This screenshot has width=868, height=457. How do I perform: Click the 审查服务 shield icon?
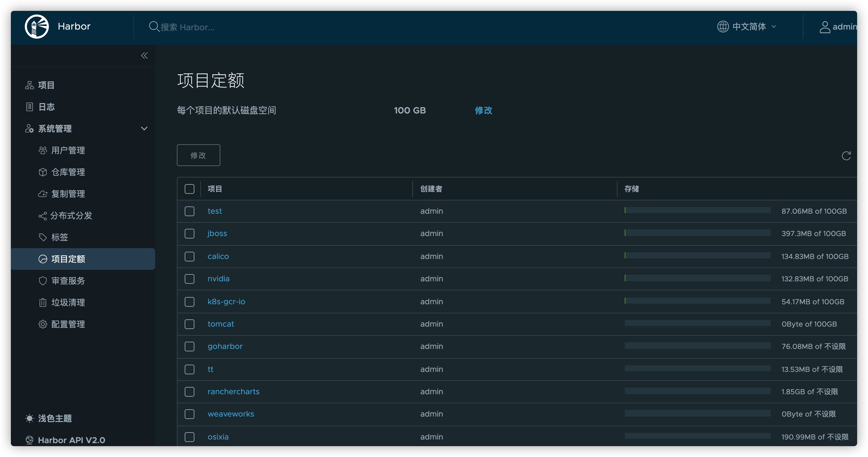pos(43,281)
